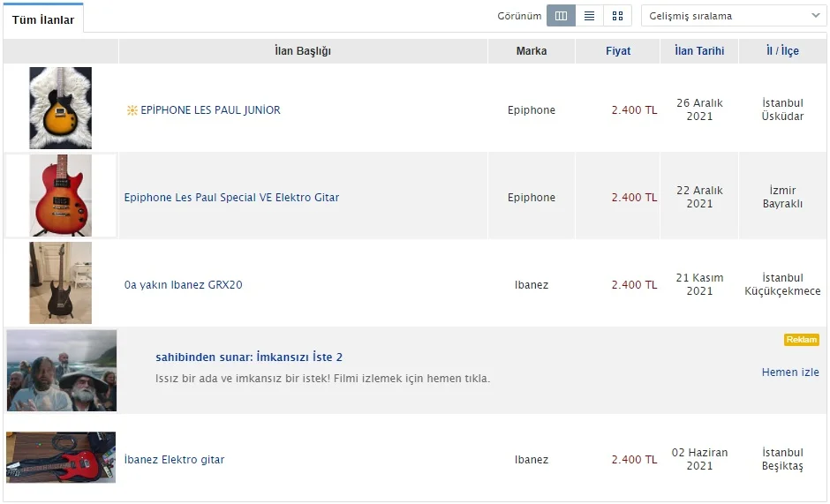
Task: Click the Hemen izle link
Action: click(x=790, y=372)
